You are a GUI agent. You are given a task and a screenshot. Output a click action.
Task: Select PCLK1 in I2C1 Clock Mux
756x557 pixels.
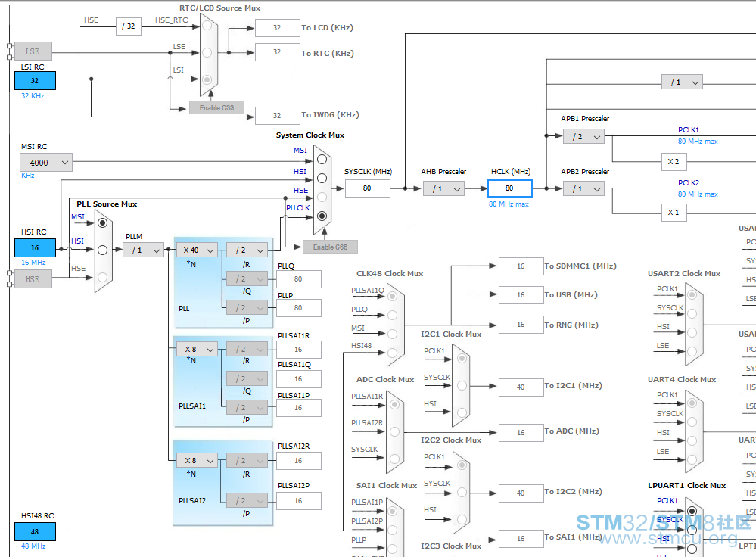point(462,358)
